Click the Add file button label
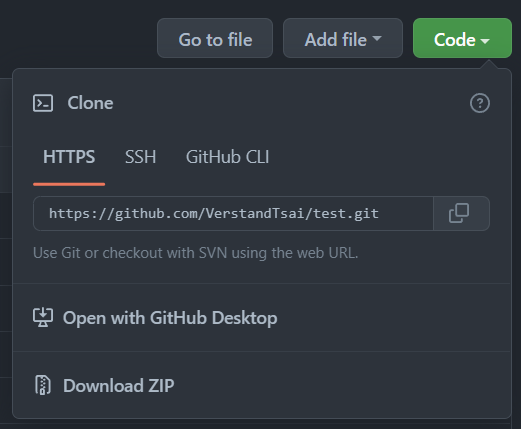Screen dimensions: 521x429 [336, 40]
